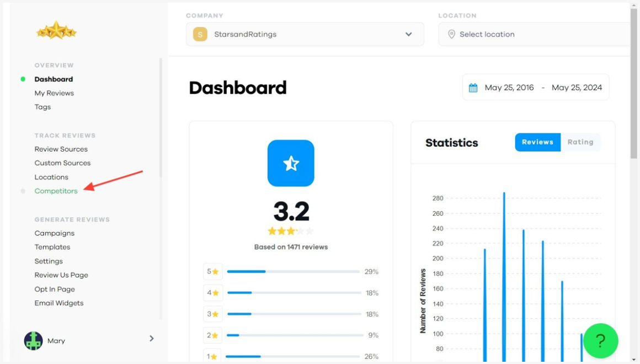Click the 3 star rating box
The image size is (640, 364).
tap(212, 314)
